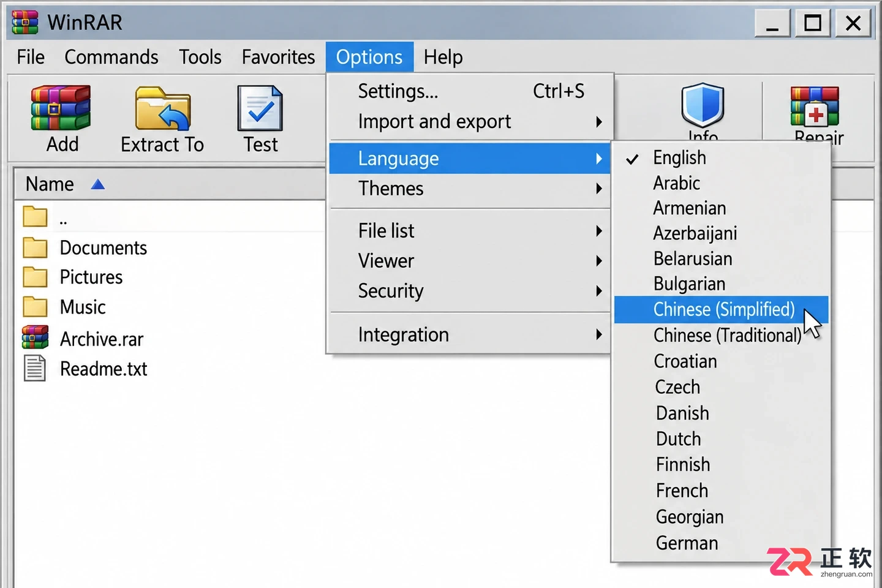Open the Favorites menu
Viewport: 882px width, 588px height.
tap(278, 57)
